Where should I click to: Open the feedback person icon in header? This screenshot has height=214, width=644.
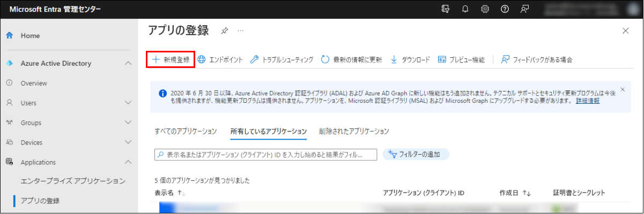click(x=525, y=9)
